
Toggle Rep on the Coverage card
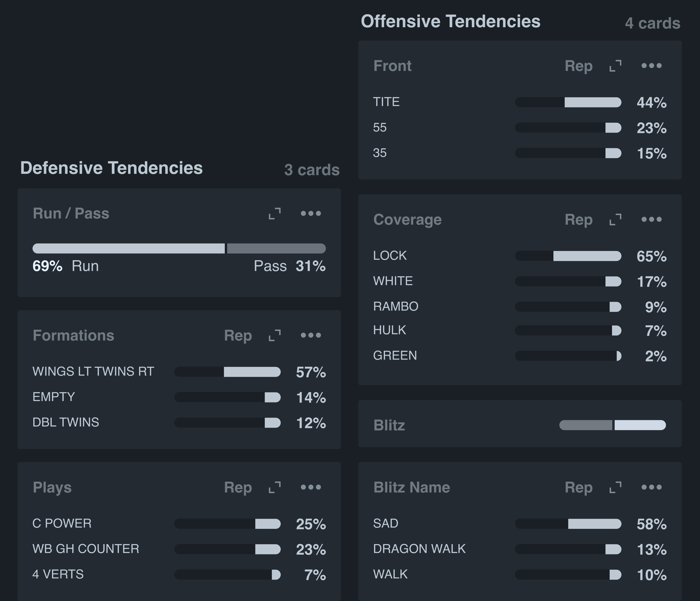coord(578,219)
